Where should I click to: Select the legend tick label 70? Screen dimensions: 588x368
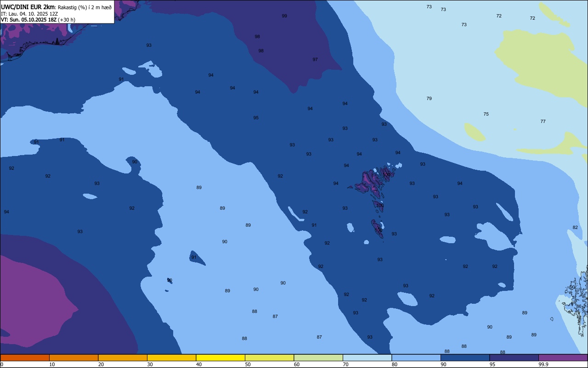coord(346,364)
